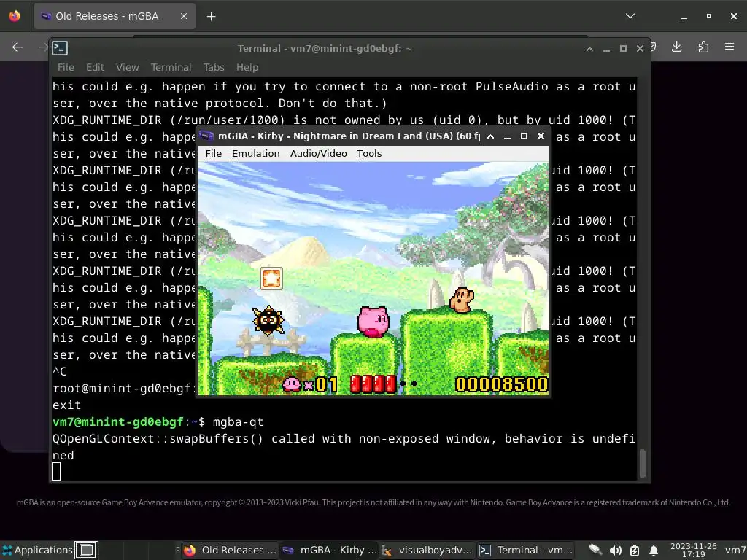The width and height of the screenshot is (747, 560).
Task: Click the pink Kirby sprite in the game view
Action: [x=373, y=322]
